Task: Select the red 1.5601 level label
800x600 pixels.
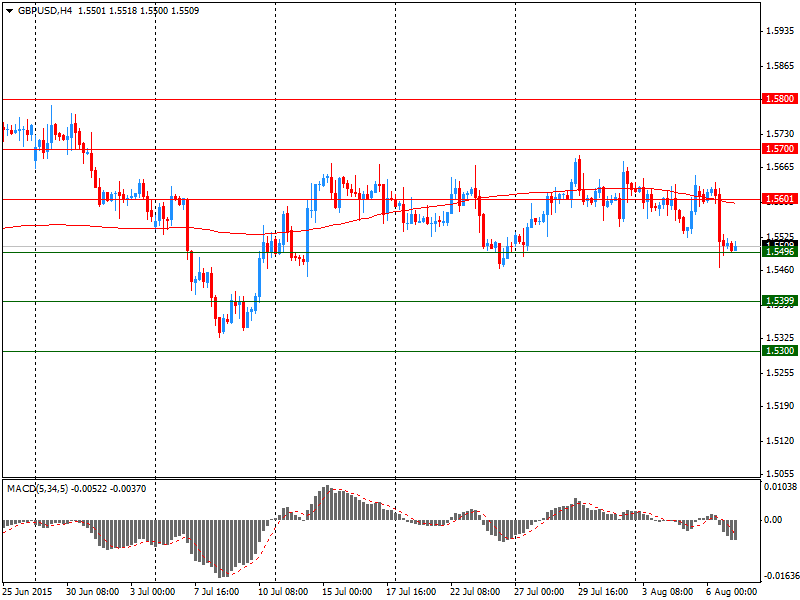Action: [780, 198]
